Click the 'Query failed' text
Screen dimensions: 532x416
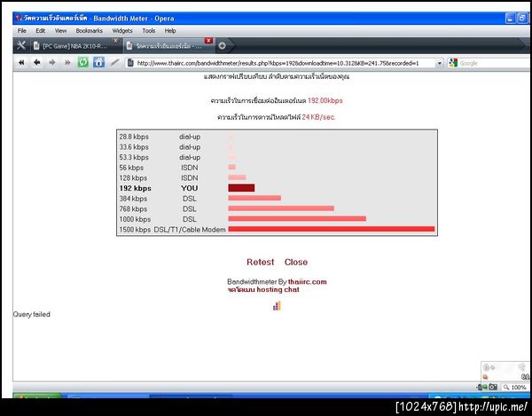[x=32, y=314]
